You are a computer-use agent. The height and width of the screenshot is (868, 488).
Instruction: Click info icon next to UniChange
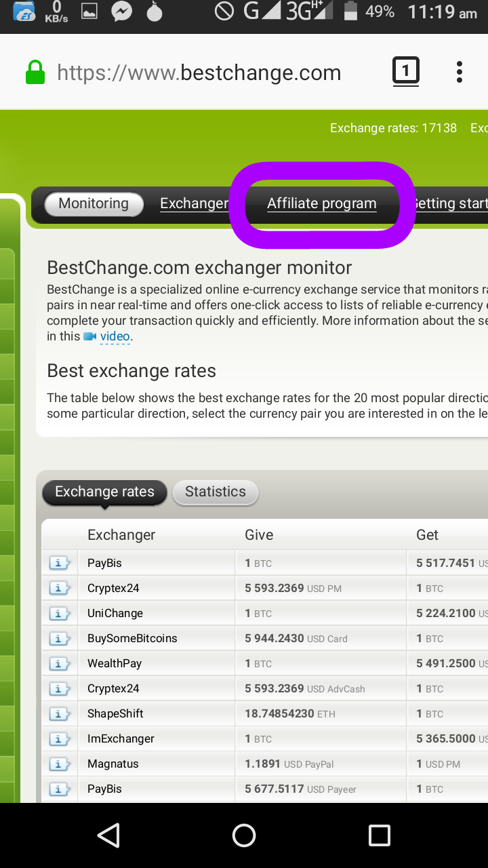(60, 614)
